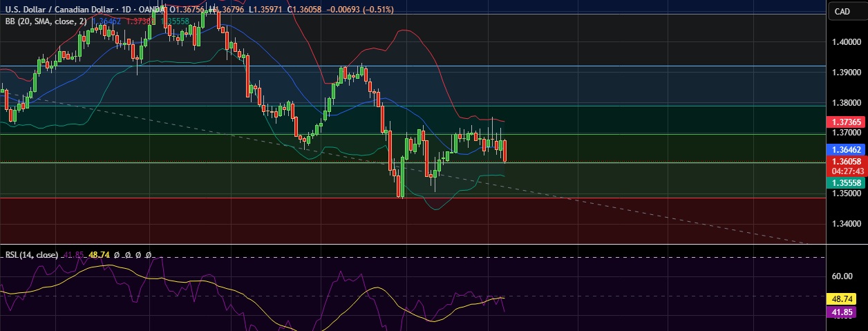The height and width of the screenshot is (331, 868).
Task: Click the red 1.37365 upper band price label
Action: [x=846, y=122]
